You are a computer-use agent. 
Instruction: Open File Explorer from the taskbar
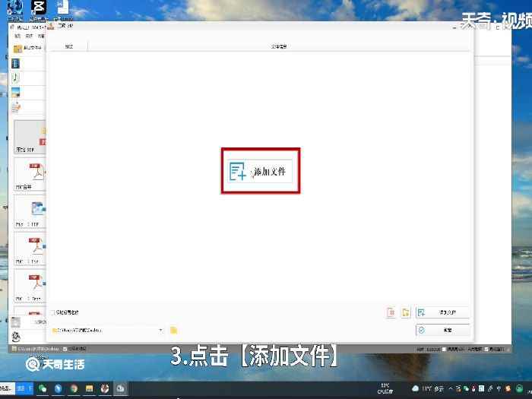coord(90,388)
